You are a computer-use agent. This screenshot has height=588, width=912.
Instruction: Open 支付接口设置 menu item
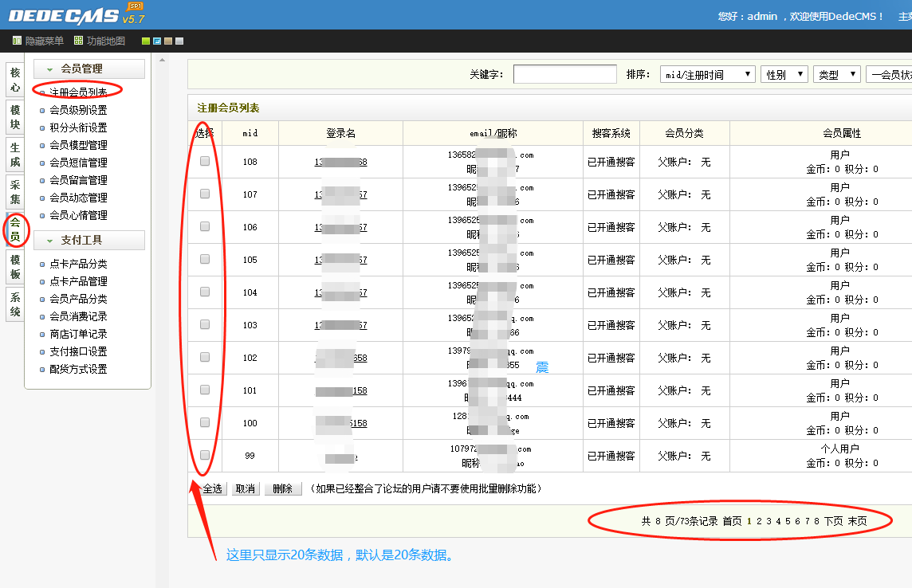pos(78,351)
